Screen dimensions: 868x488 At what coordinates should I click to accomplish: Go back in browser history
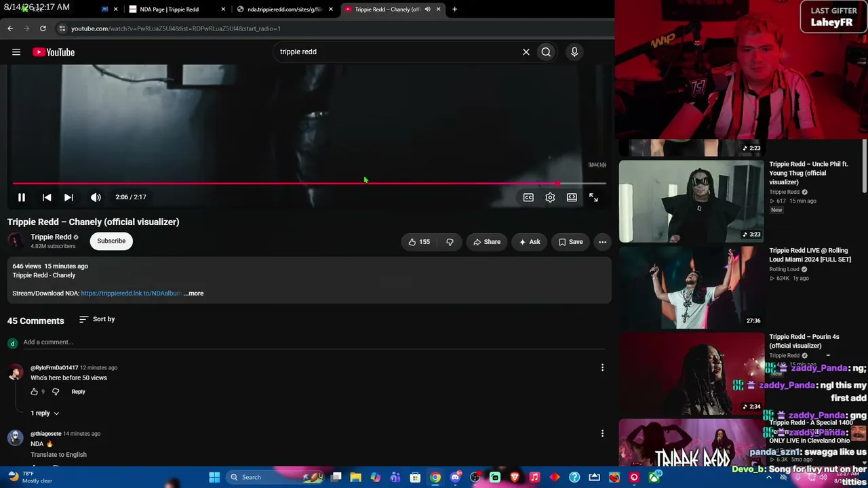(10, 28)
